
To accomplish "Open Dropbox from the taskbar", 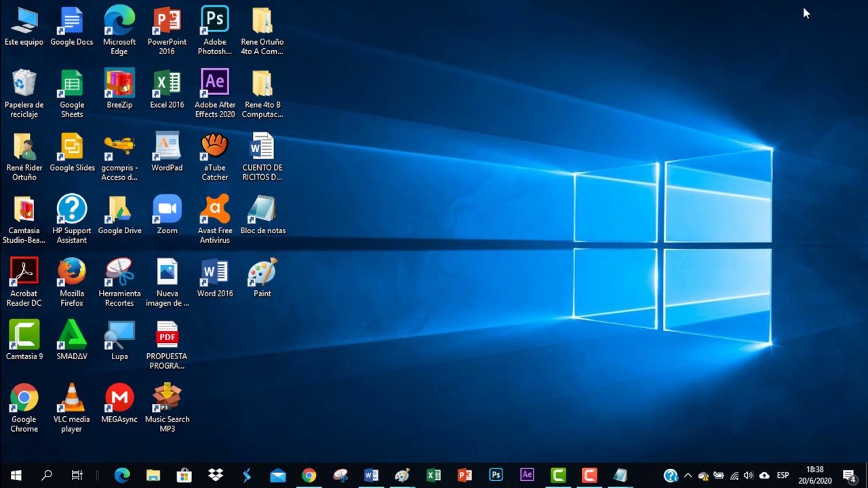I will click(x=216, y=475).
